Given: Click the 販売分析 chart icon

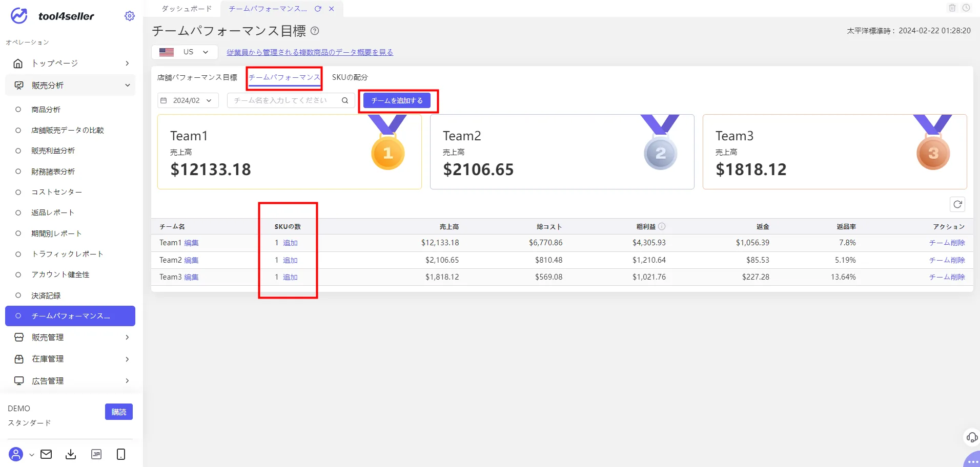Looking at the screenshot, I should tap(19, 86).
